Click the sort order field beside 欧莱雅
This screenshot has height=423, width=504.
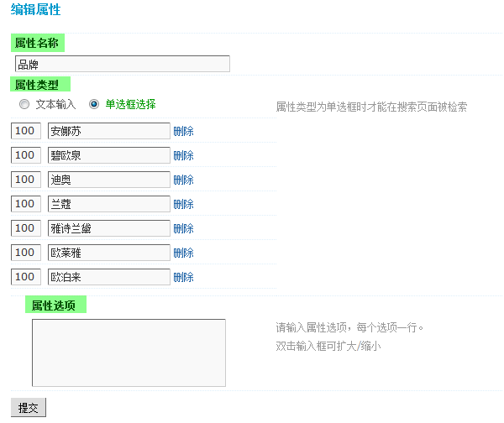pyautogui.click(x=26, y=253)
